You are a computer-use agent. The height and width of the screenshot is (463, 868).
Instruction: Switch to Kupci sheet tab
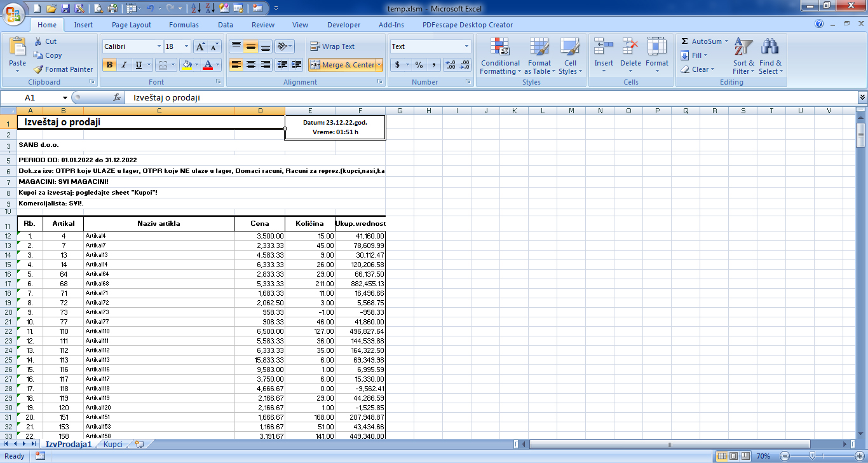click(x=113, y=445)
